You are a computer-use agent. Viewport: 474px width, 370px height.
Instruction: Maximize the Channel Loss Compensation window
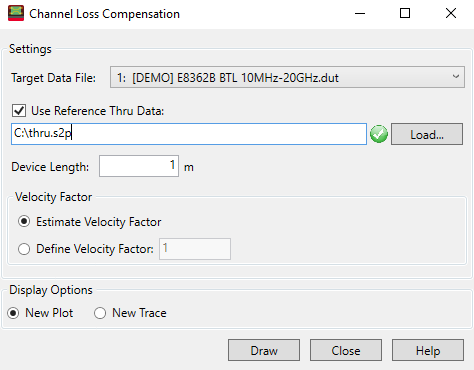pyautogui.click(x=405, y=14)
